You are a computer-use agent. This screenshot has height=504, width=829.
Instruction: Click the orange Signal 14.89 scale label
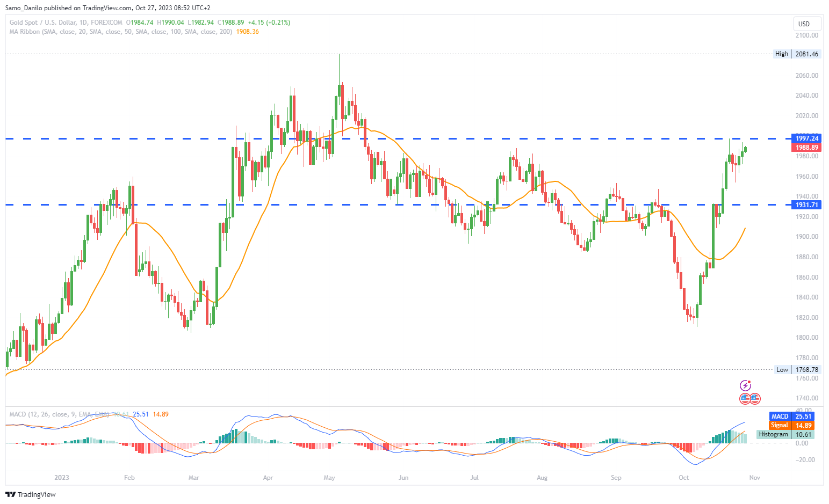pyautogui.click(x=792, y=425)
